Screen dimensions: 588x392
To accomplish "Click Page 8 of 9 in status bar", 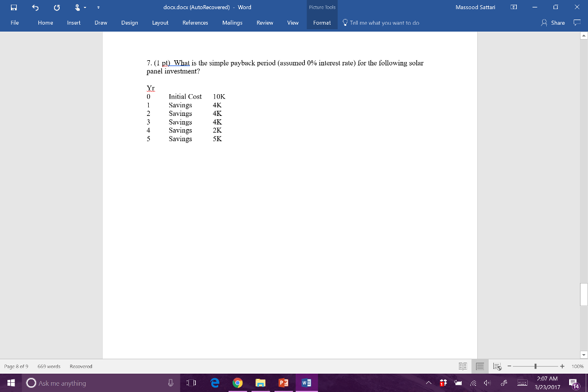I will click(16, 367).
